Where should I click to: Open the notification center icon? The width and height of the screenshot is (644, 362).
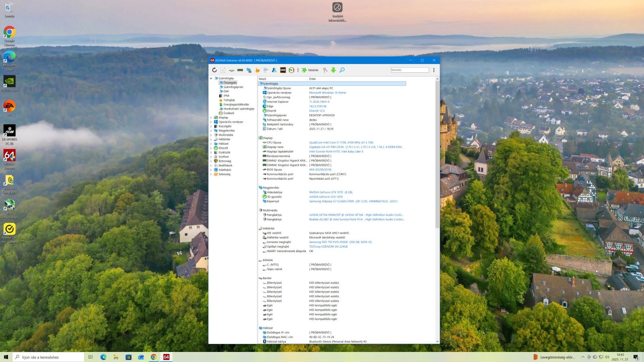point(636,357)
